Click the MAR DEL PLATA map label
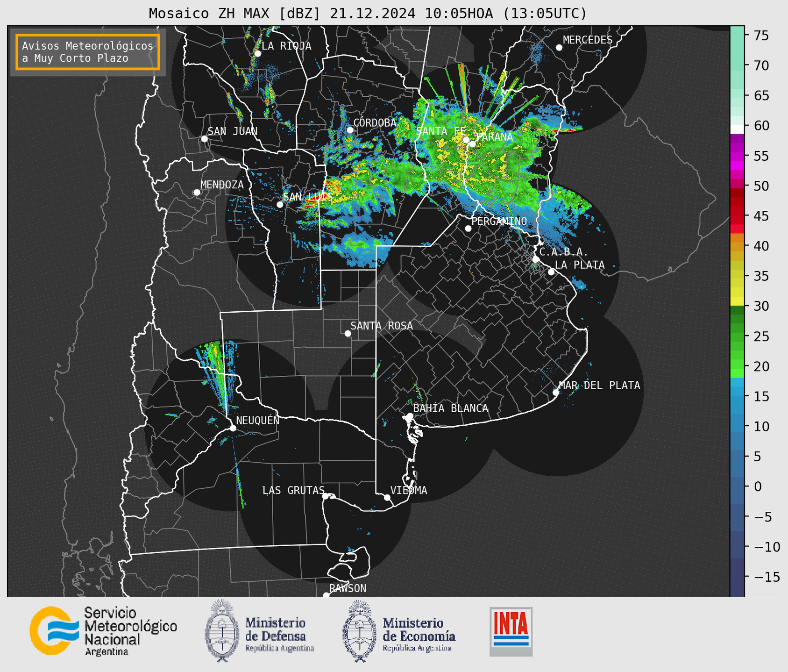Screen dimensions: 788x672 (599, 386)
